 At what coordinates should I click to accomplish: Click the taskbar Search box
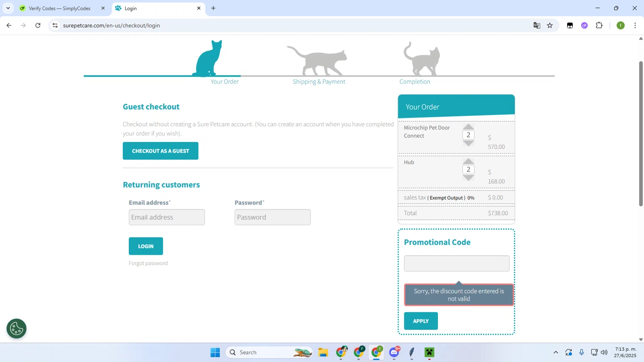270,353
